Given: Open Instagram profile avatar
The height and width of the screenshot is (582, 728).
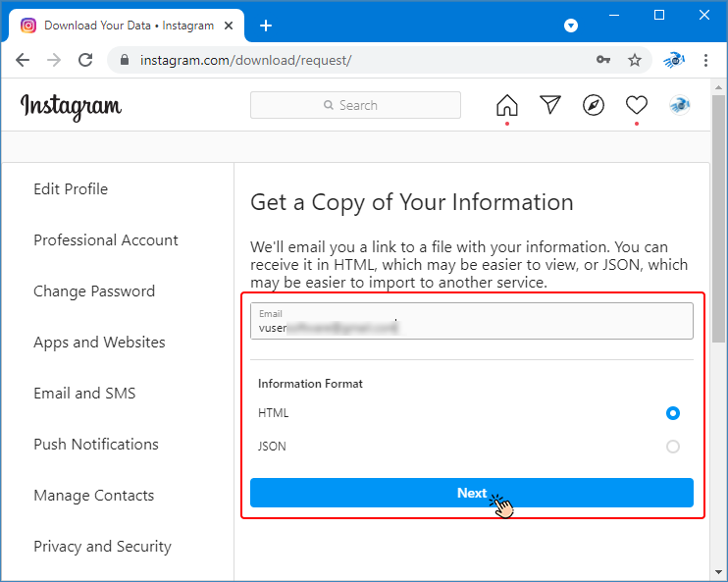Looking at the screenshot, I should pos(680,105).
